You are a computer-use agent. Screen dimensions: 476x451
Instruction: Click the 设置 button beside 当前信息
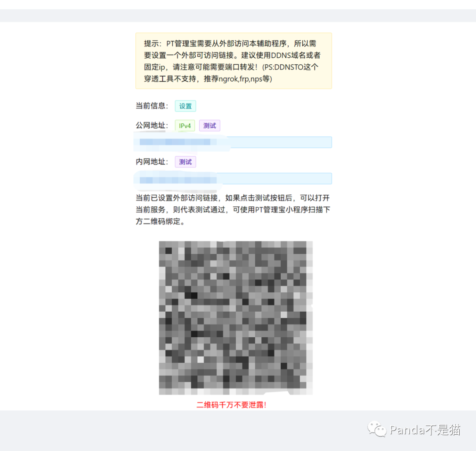(185, 106)
